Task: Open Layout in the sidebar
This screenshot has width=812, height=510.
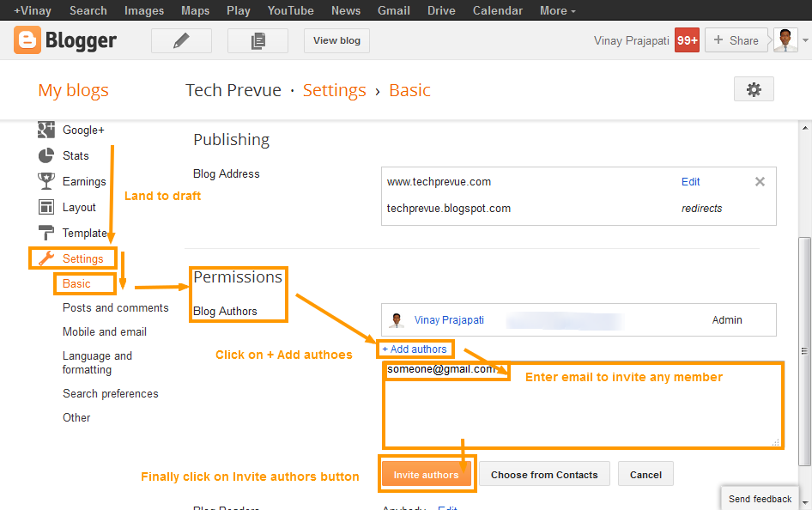Action: coord(79,208)
